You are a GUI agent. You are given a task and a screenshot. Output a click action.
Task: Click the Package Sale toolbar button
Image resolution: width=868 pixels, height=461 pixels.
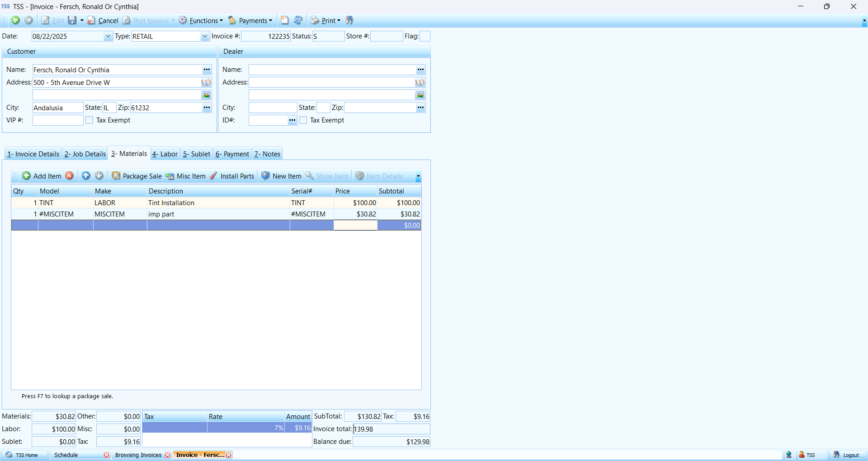[x=137, y=176]
